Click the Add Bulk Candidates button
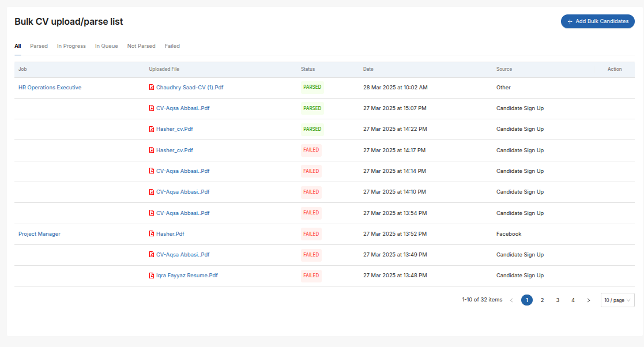 point(598,21)
